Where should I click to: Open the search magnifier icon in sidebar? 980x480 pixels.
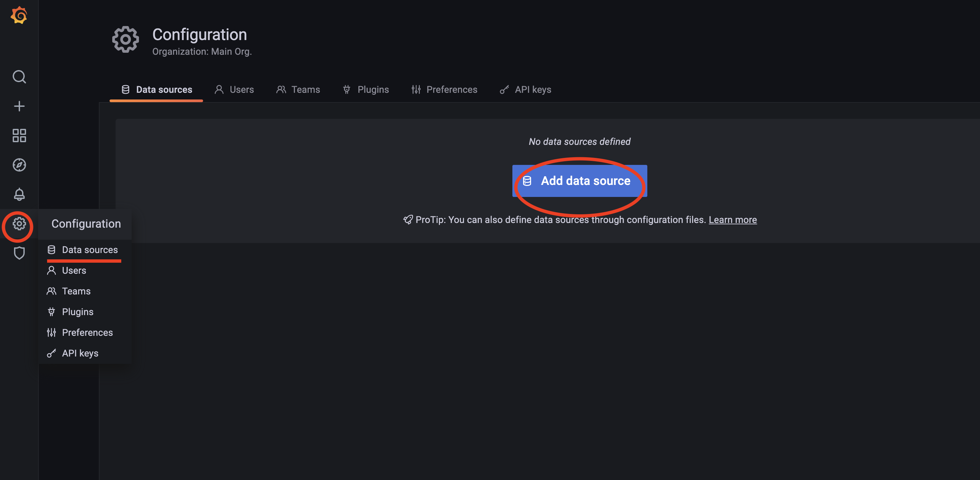[x=19, y=77]
